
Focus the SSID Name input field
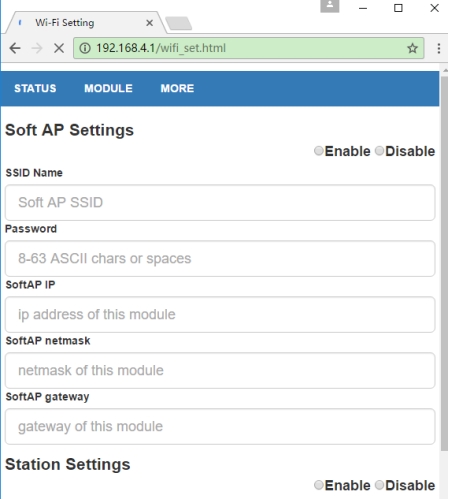pyautogui.click(x=220, y=202)
